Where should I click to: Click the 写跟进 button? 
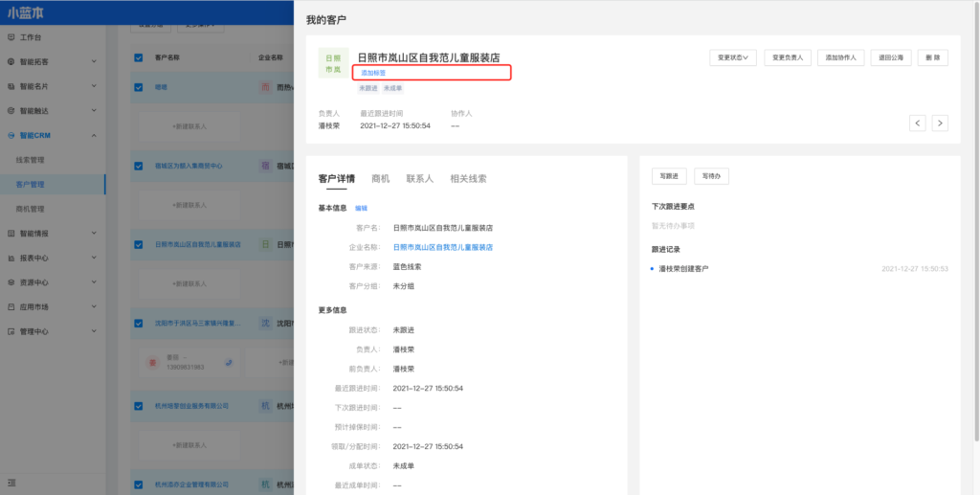pyautogui.click(x=668, y=176)
